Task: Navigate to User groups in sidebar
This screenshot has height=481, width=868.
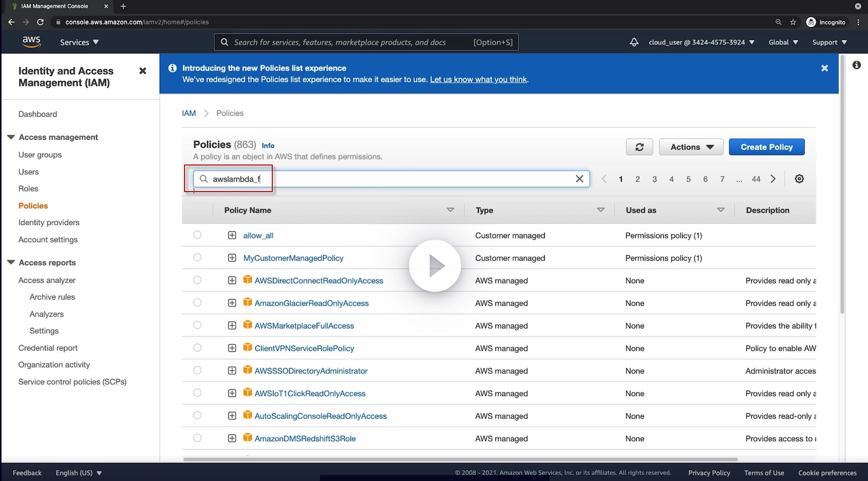Action: 40,155
